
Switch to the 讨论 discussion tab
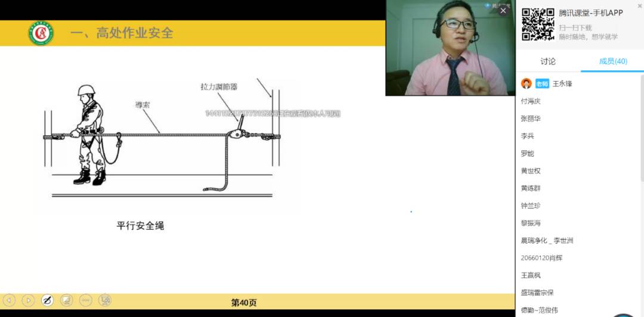(547, 61)
